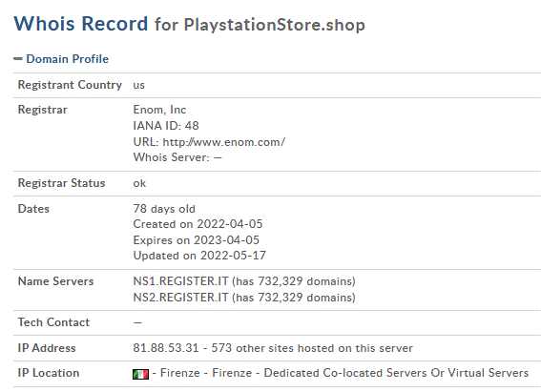Select the Registrar name Enom, Inc
This screenshot has height=392, width=541.
159,110
